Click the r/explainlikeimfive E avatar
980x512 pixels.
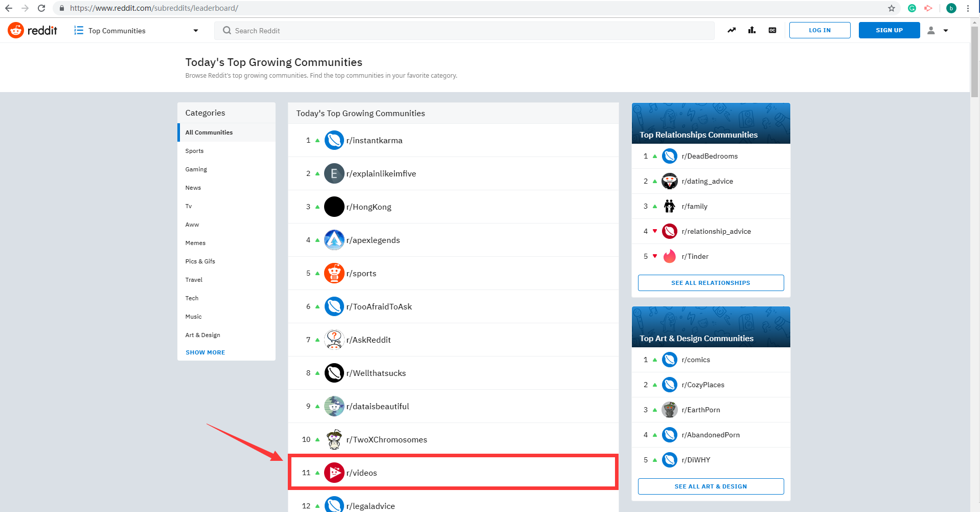[x=334, y=173]
